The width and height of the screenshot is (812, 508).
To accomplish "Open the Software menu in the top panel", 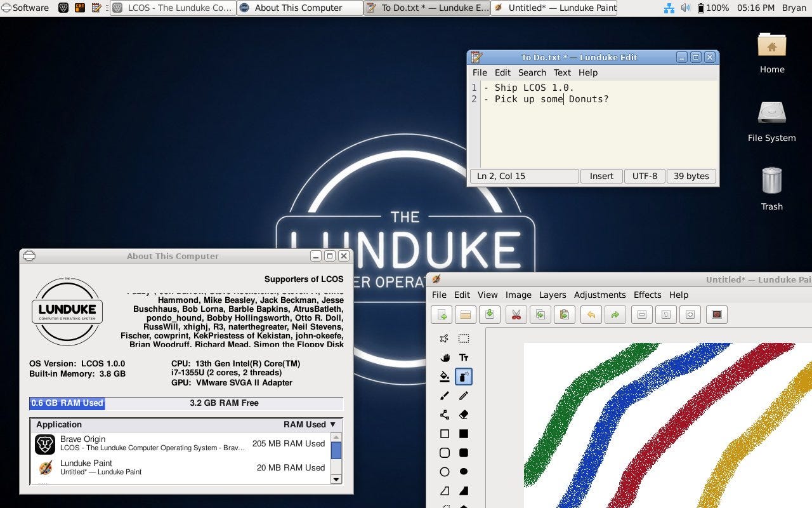I will tap(25, 8).
